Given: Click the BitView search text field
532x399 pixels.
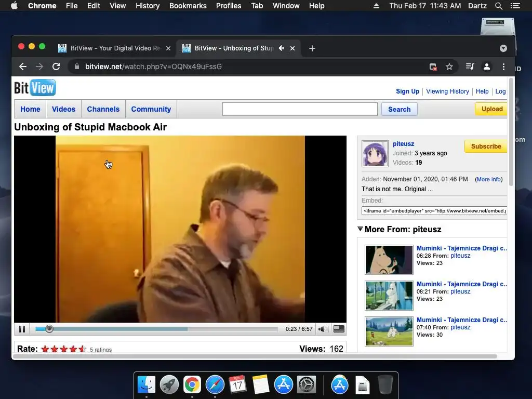Looking at the screenshot, I should click(x=300, y=109).
